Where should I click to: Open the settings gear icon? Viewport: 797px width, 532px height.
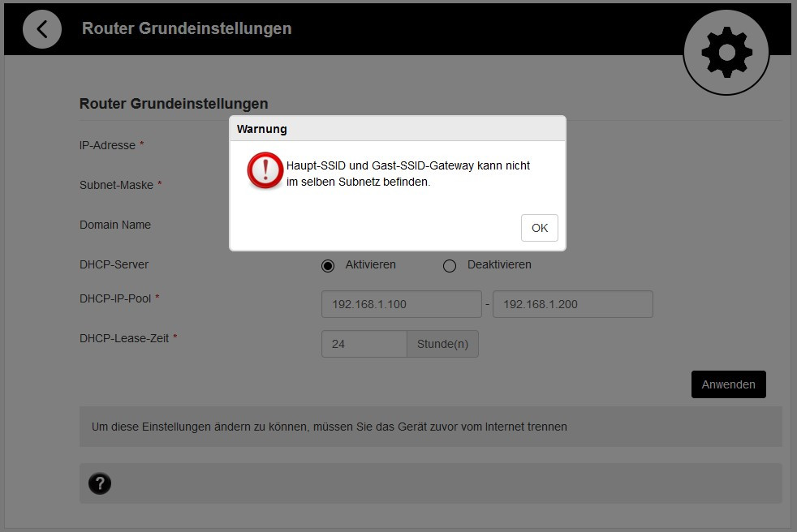(726, 52)
